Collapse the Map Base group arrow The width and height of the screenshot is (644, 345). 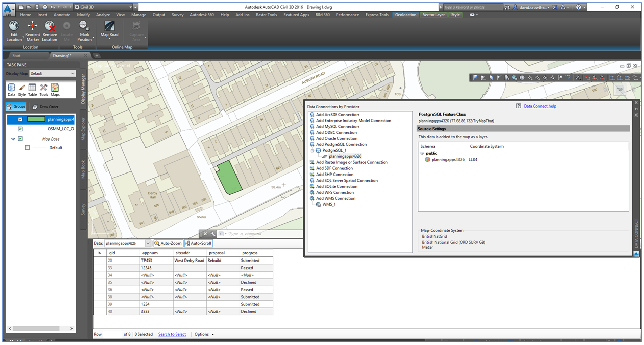pos(13,139)
